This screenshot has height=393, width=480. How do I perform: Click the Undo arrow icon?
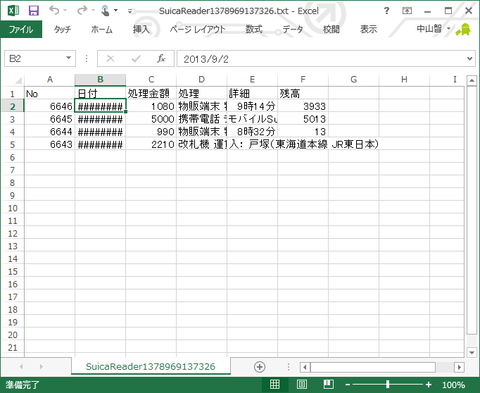tap(54, 10)
